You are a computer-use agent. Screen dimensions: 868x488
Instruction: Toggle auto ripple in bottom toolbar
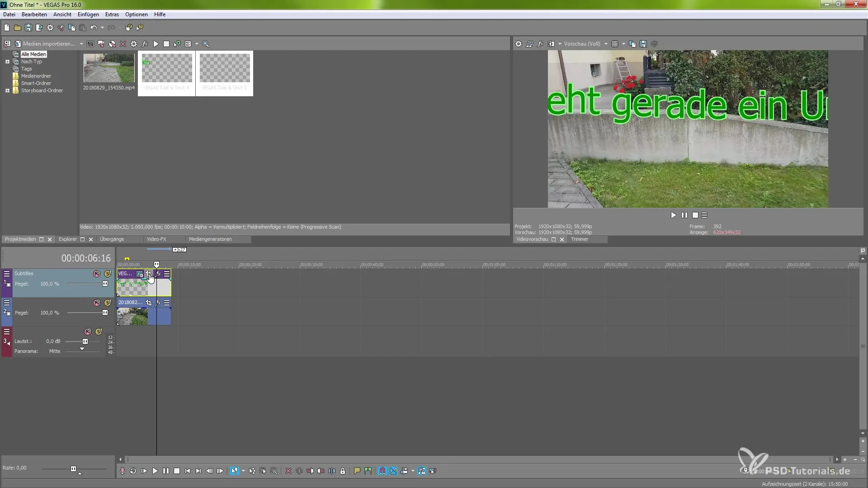[x=404, y=471]
